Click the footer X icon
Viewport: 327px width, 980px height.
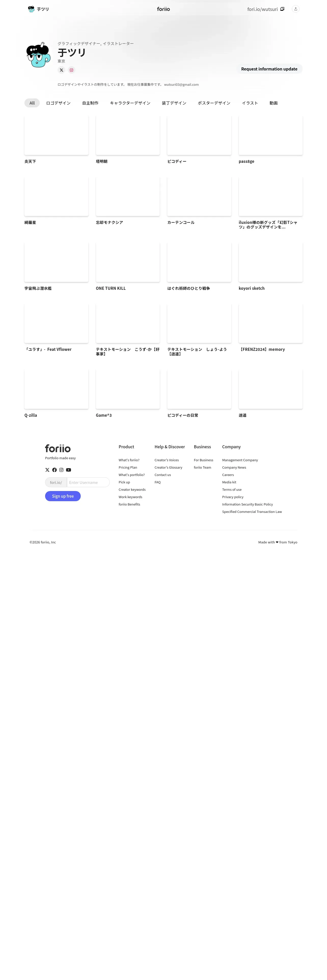[47, 470]
